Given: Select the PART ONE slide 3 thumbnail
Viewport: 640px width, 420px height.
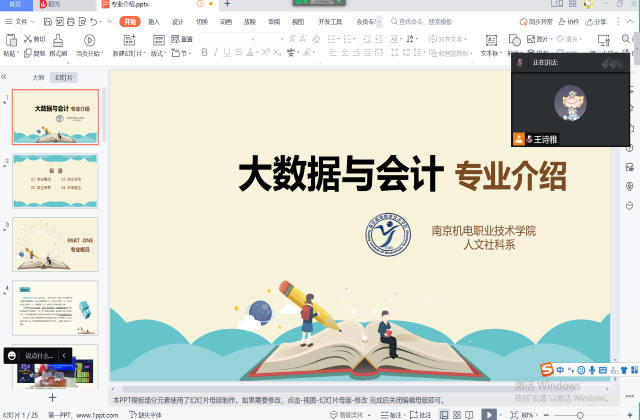Looking at the screenshot, I should [55, 244].
